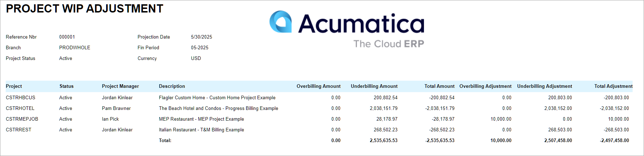Screen dimensions: 644x156
Task: Click the Project column header
Action: coord(14,86)
